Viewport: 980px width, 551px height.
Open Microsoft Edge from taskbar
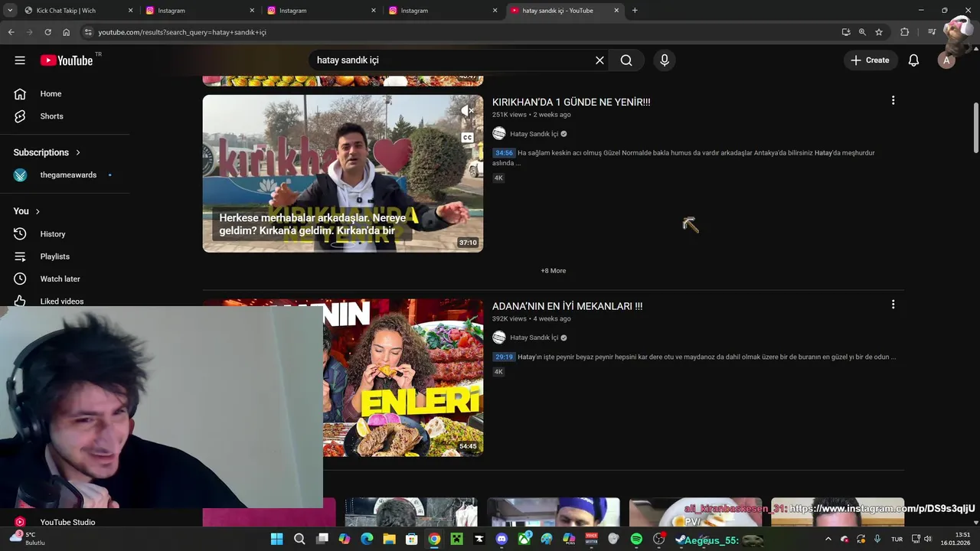[x=367, y=539]
